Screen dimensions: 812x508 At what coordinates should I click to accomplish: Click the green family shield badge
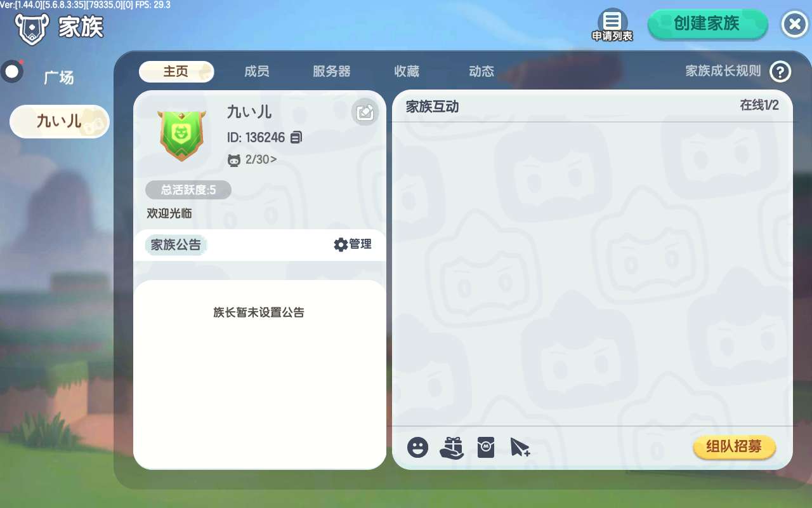pos(182,135)
